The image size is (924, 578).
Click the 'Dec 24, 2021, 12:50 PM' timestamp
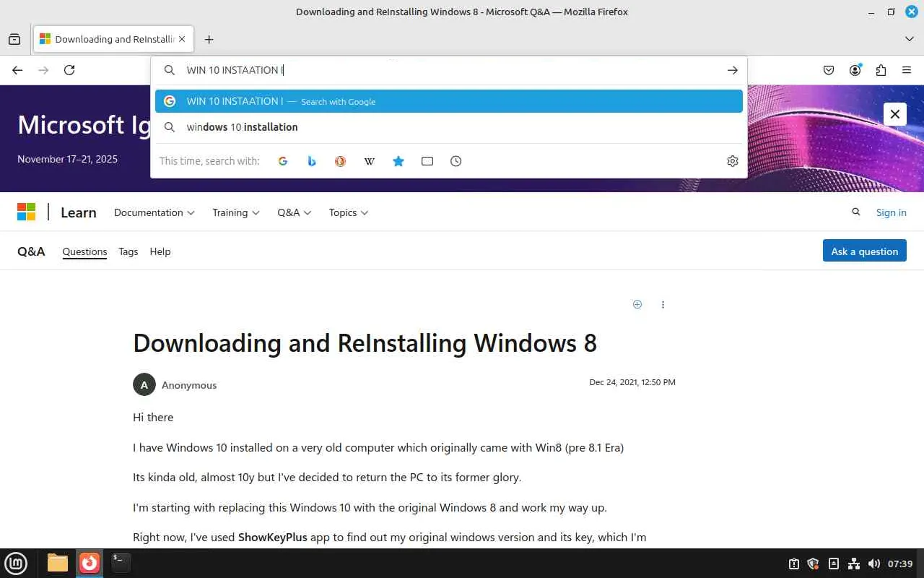(632, 382)
